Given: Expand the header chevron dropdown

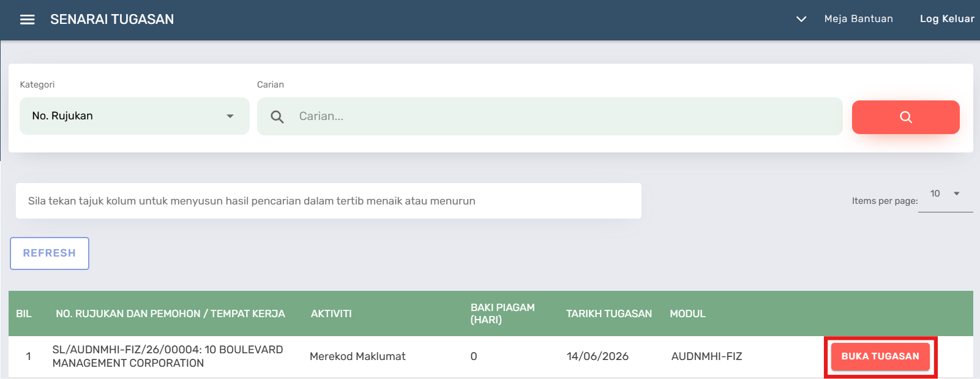Looking at the screenshot, I should click(801, 19).
